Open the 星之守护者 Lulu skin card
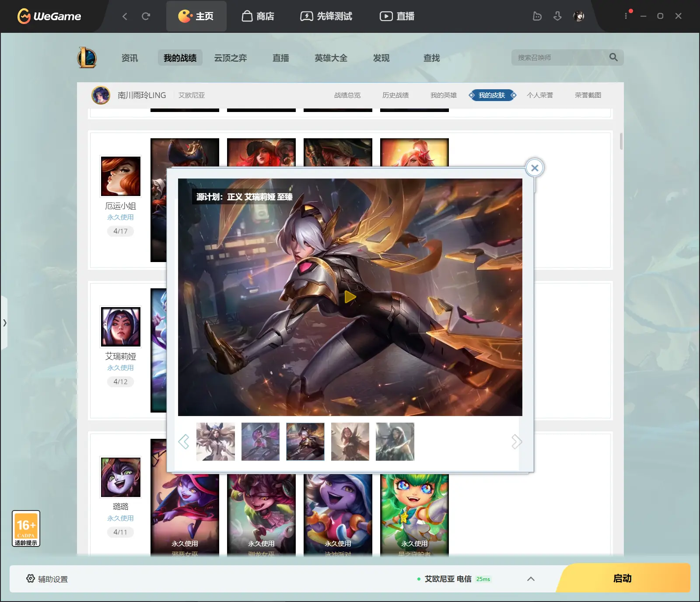Screen dimensions: 700x602 (414, 514)
